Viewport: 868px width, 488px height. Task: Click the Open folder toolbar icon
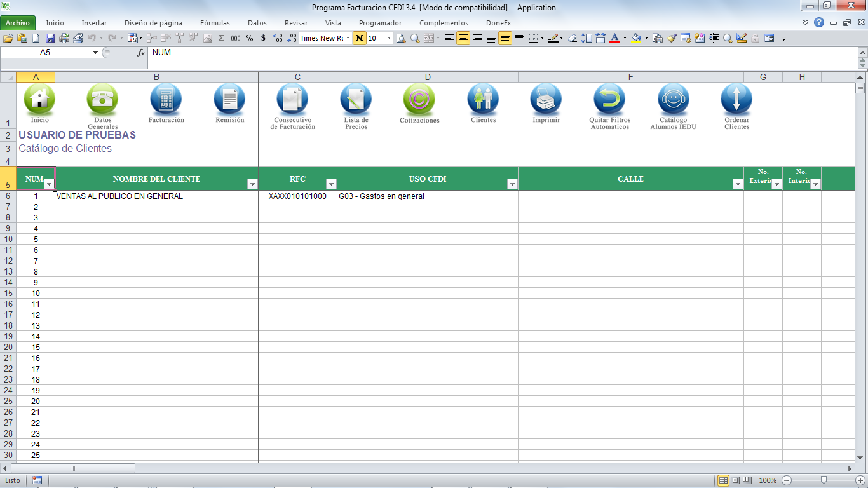tap(8, 38)
